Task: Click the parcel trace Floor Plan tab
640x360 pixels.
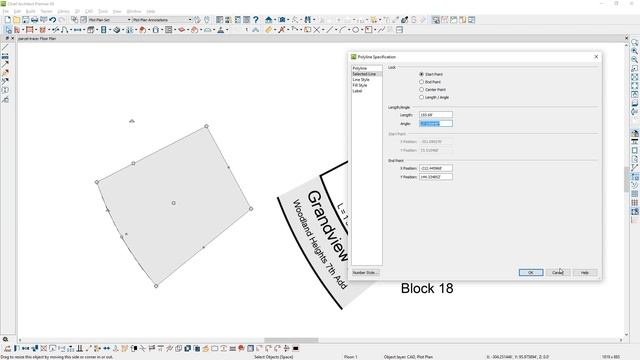Action: point(37,38)
